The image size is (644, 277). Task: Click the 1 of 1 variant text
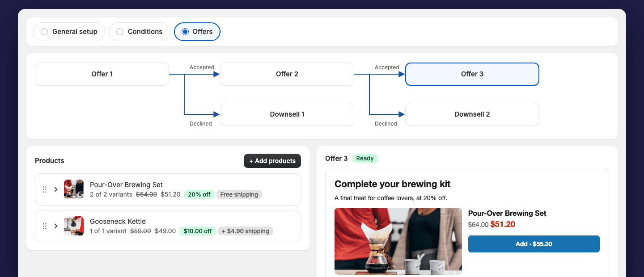coord(108,231)
